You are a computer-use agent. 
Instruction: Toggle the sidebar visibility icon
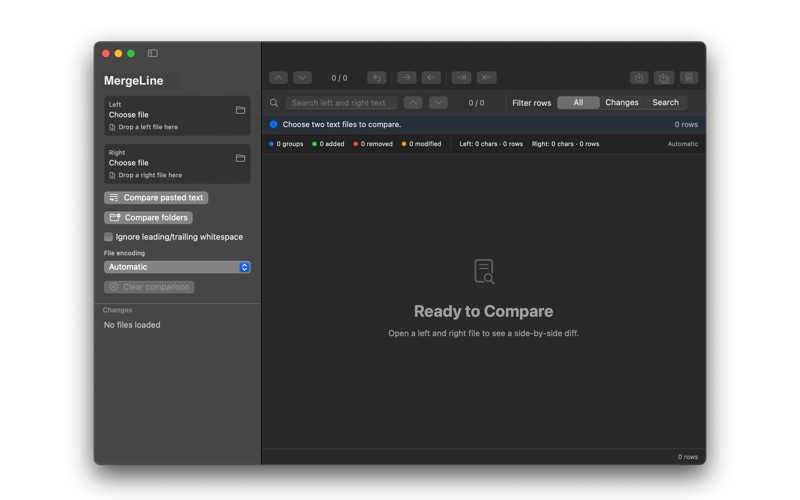(153, 53)
